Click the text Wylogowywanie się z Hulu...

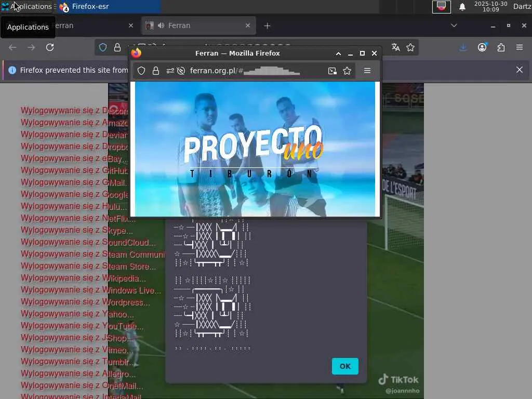[74, 206]
